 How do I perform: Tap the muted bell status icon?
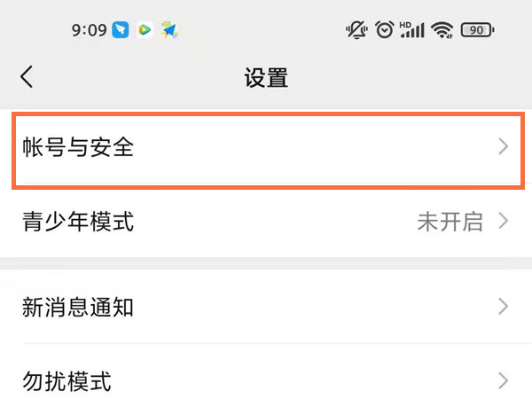356,30
